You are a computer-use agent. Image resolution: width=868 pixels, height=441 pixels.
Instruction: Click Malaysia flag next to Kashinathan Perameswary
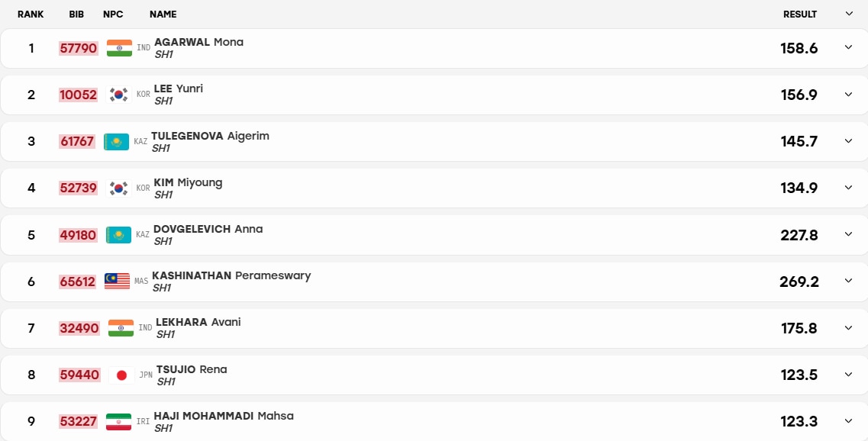(x=117, y=281)
